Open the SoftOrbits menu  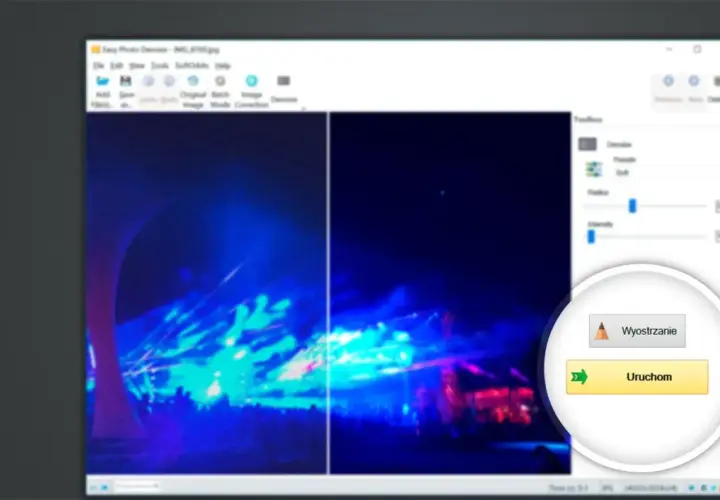click(x=192, y=66)
